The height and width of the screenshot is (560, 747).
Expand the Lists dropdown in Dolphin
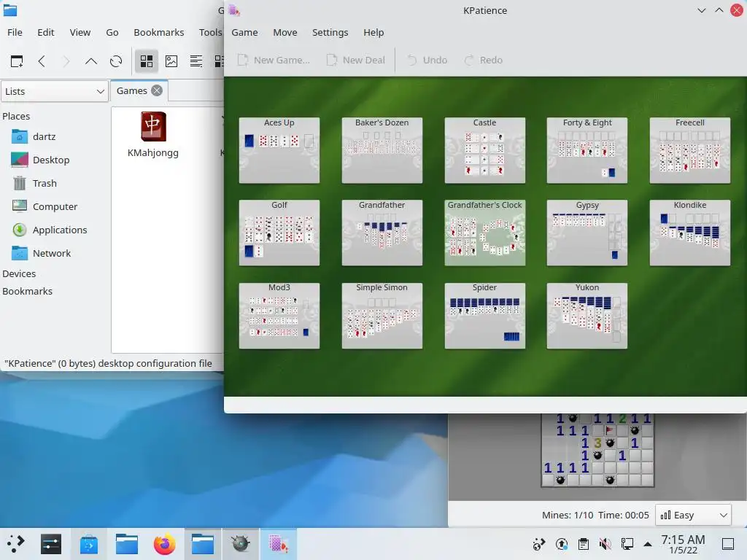(54, 91)
